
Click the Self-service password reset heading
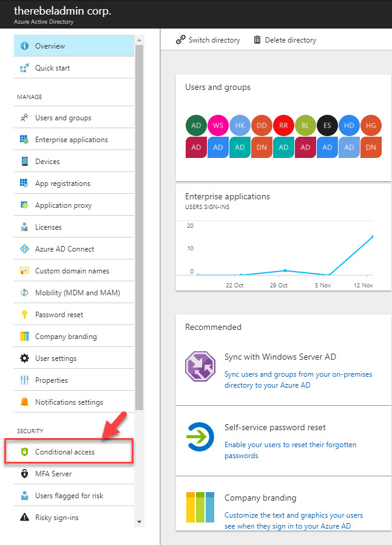275,427
